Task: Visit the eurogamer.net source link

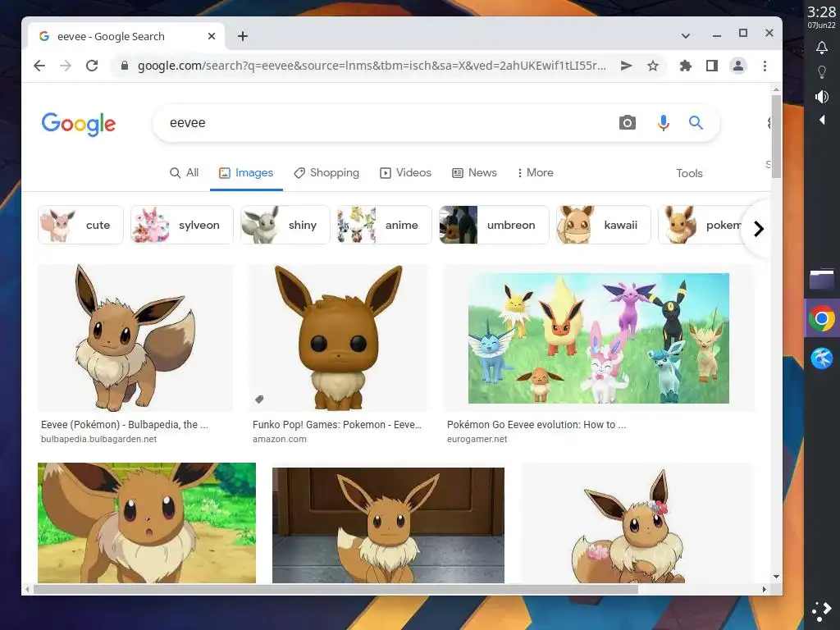Action: pyautogui.click(x=477, y=440)
